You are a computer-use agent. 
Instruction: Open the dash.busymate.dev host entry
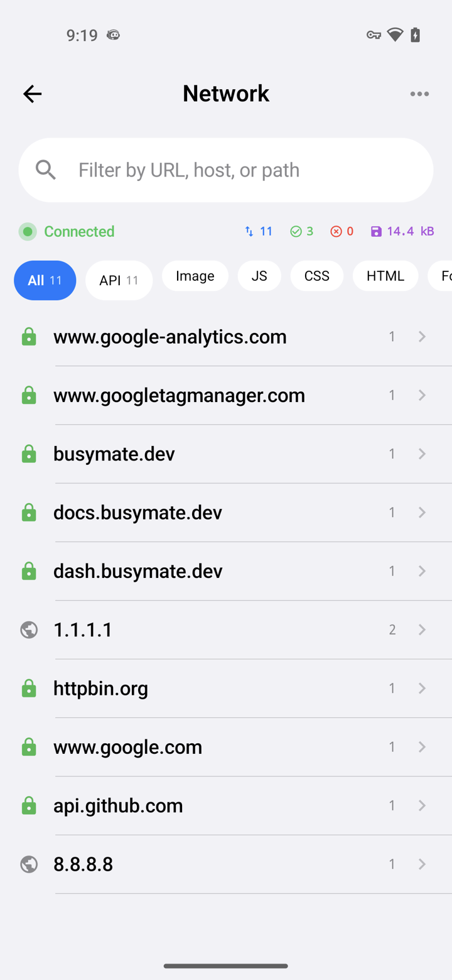pos(226,571)
